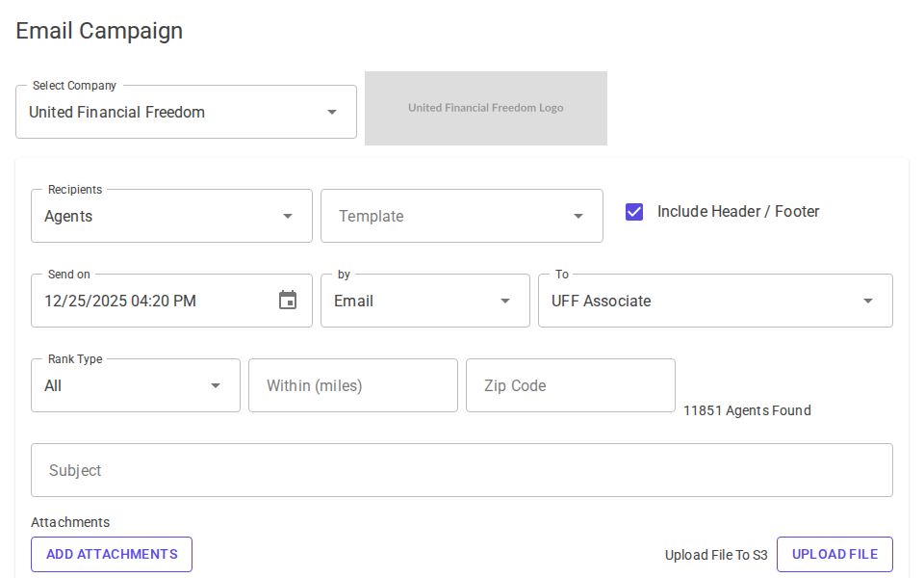Click the Rank Type dropdown arrow

216,385
